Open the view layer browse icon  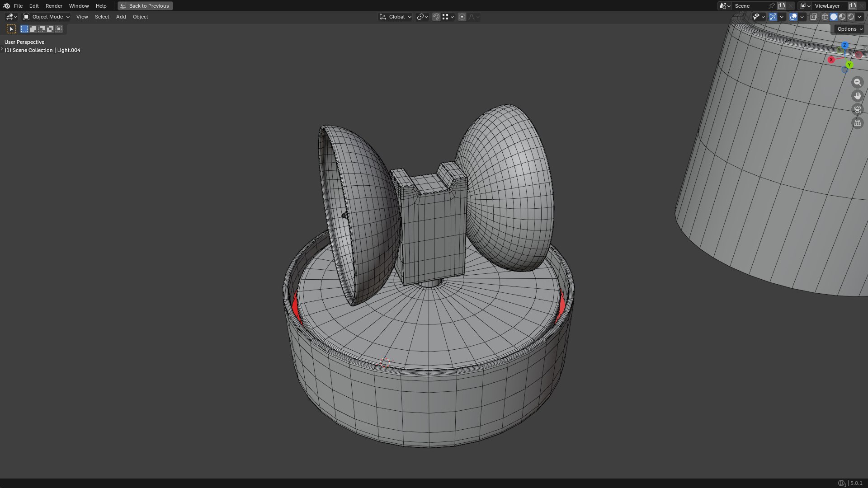click(x=805, y=6)
